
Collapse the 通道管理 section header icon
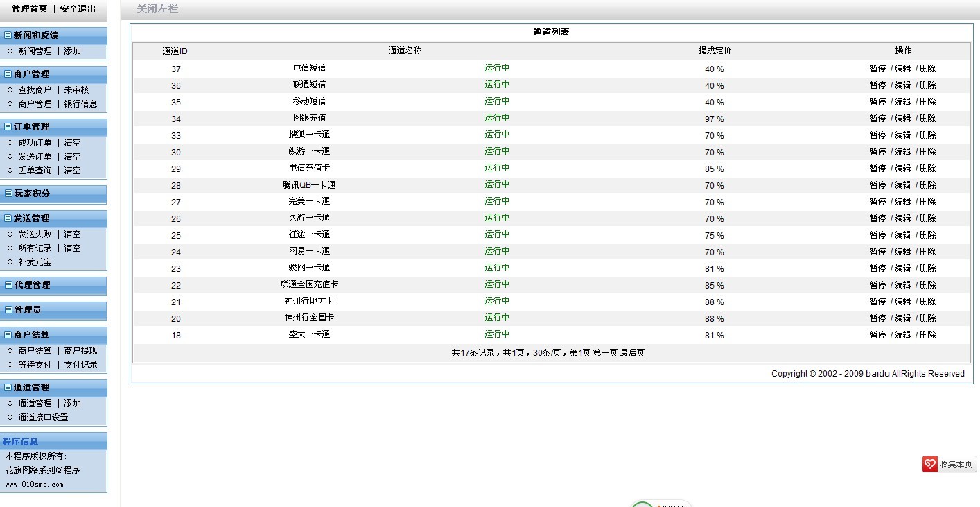point(8,387)
